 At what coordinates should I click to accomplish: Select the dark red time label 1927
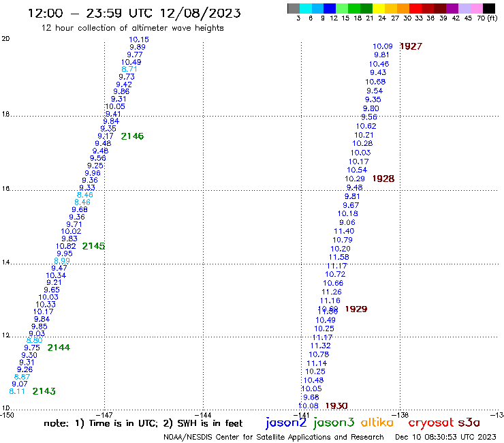point(411,46)
